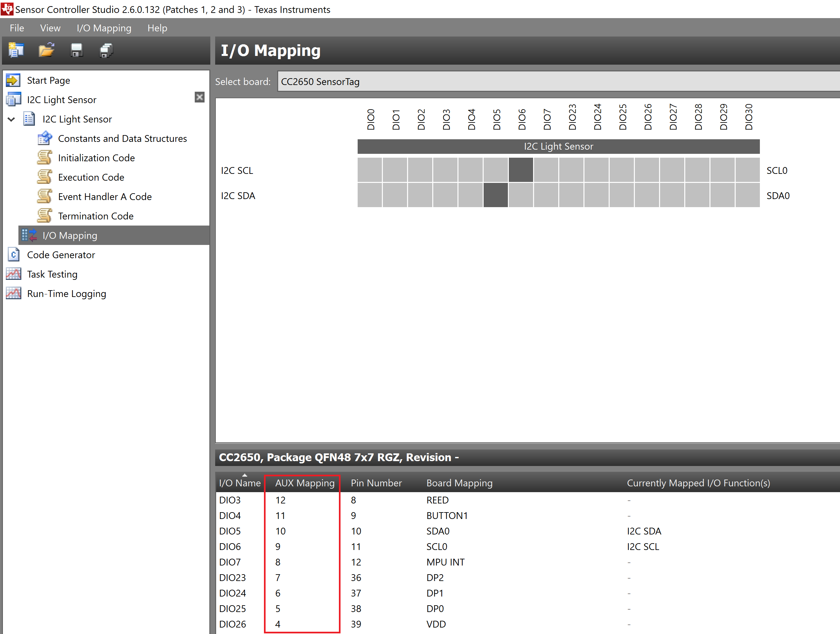Open the Task Testing panel

tap(52, 274)
